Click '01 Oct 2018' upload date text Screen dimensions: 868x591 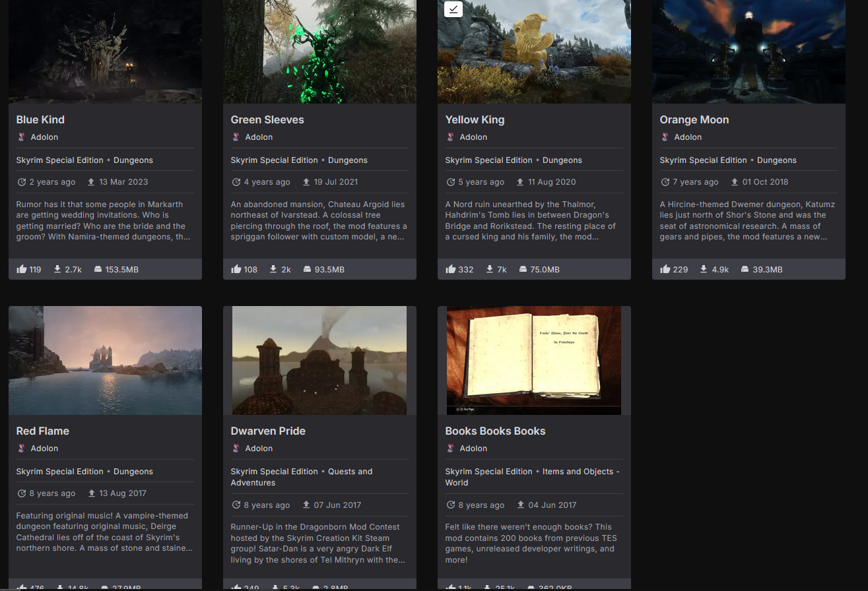tap(765, 182)
